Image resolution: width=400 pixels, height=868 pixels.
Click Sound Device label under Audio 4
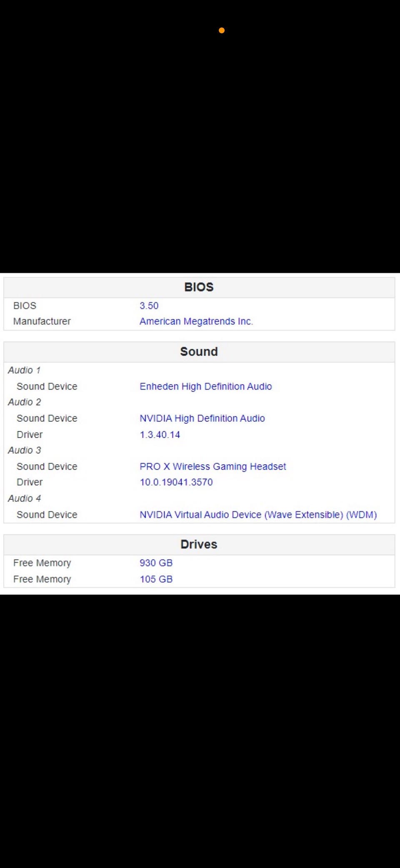[x=47, y=515]
